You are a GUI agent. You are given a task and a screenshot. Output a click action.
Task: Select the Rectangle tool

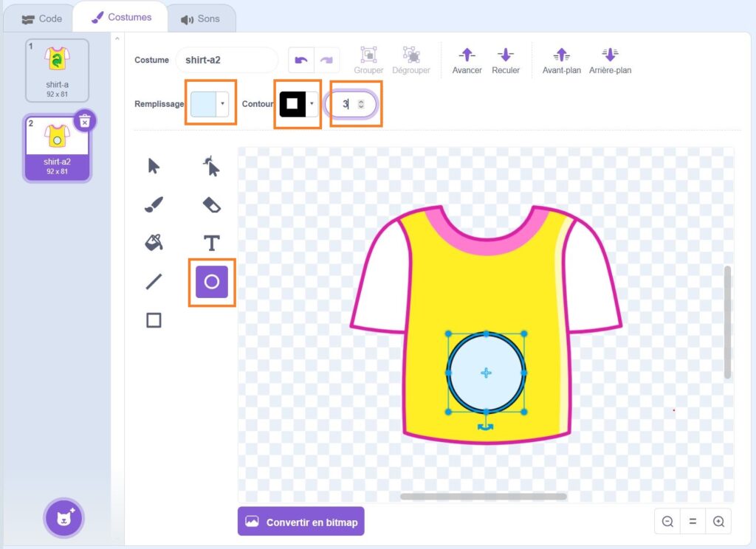click(x=154, y=320)
